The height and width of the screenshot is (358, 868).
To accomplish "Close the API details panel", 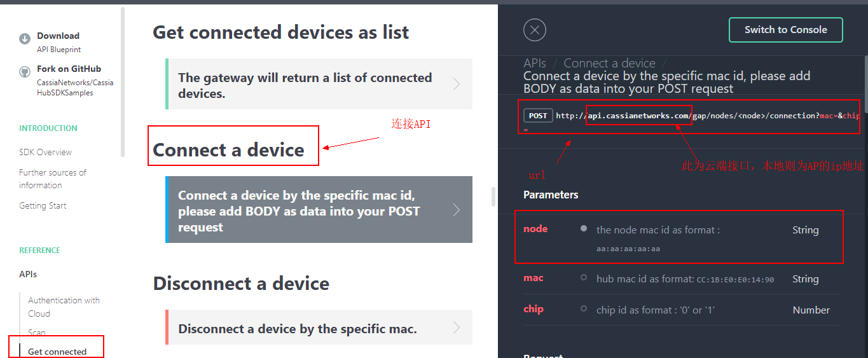I will click(x=534, y=30).
